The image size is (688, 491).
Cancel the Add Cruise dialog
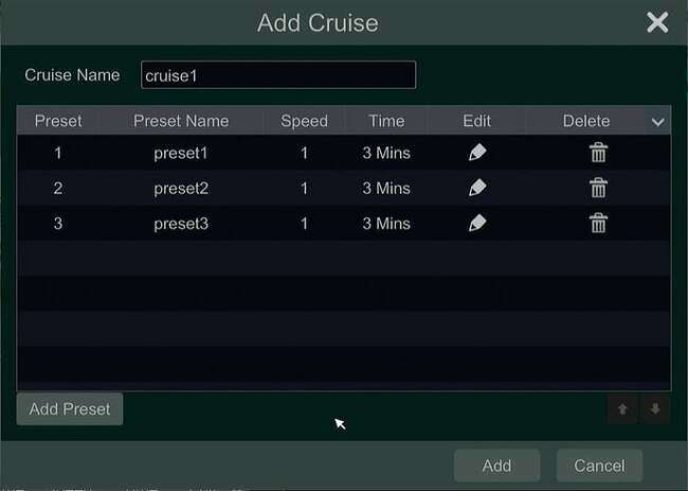[599, 465]
